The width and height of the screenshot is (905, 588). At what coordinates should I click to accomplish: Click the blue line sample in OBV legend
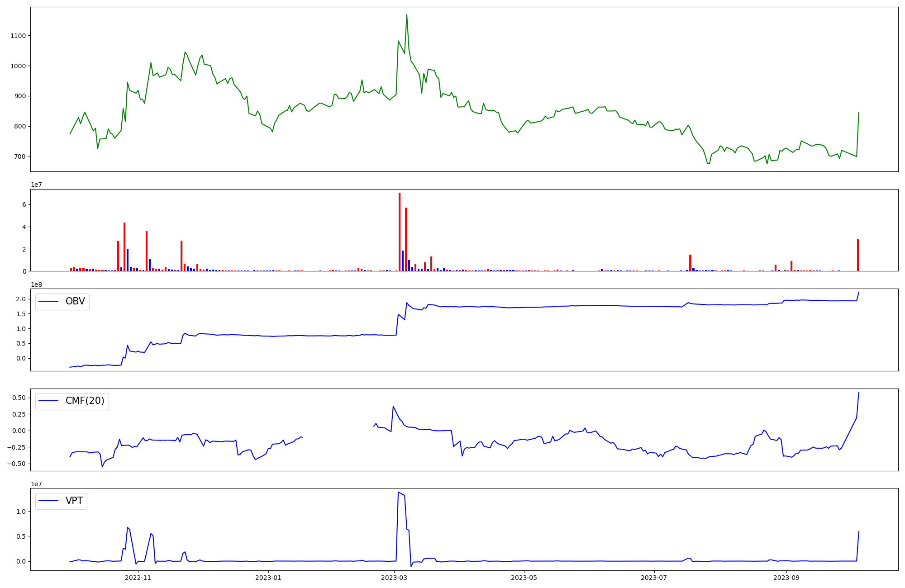click(x=49, y=302)
